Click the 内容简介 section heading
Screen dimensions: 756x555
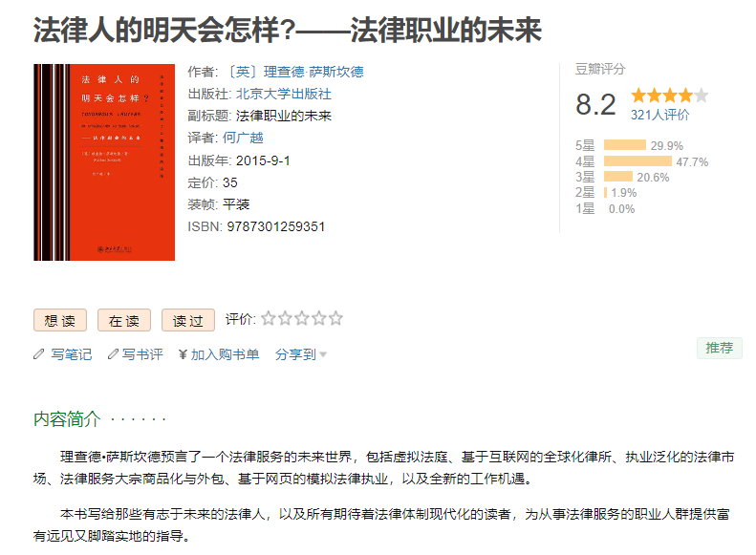[x=67, y=418]
